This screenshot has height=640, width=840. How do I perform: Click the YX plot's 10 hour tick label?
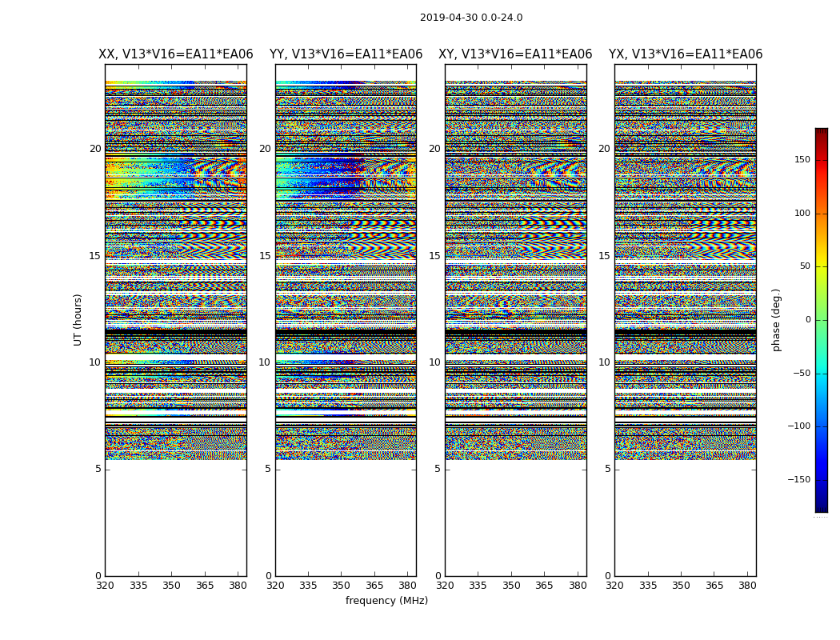(605, 362)
